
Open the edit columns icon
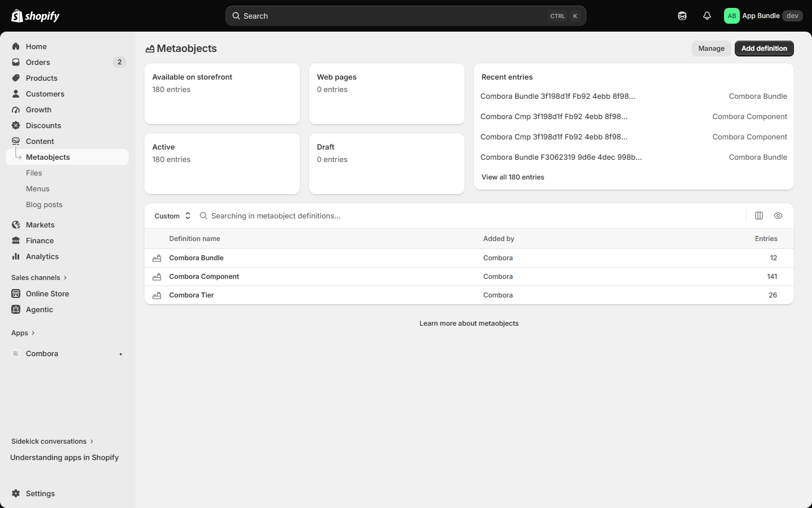[759, 216]
